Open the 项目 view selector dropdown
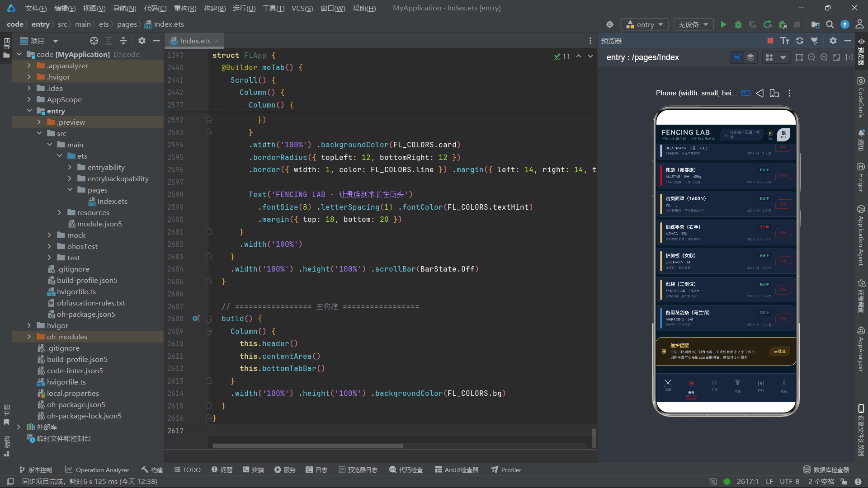The height and width of the screenshot is (488, 868). tap(39, 41)
